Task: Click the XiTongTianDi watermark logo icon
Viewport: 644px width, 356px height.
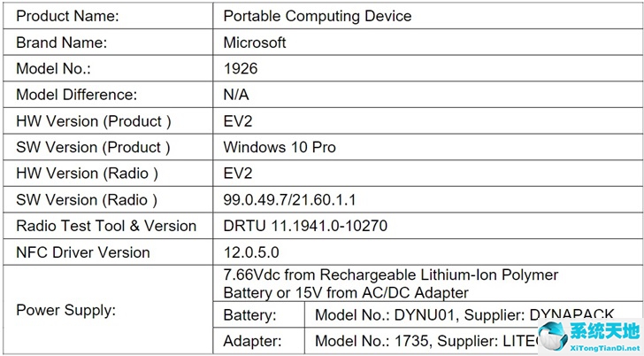Action: click(x=553, y=337)
